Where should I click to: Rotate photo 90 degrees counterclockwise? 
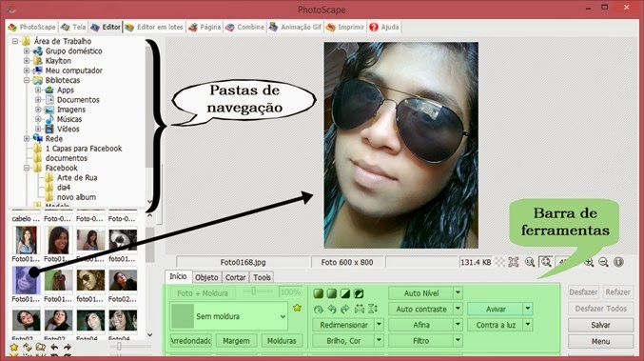[332, 309]
